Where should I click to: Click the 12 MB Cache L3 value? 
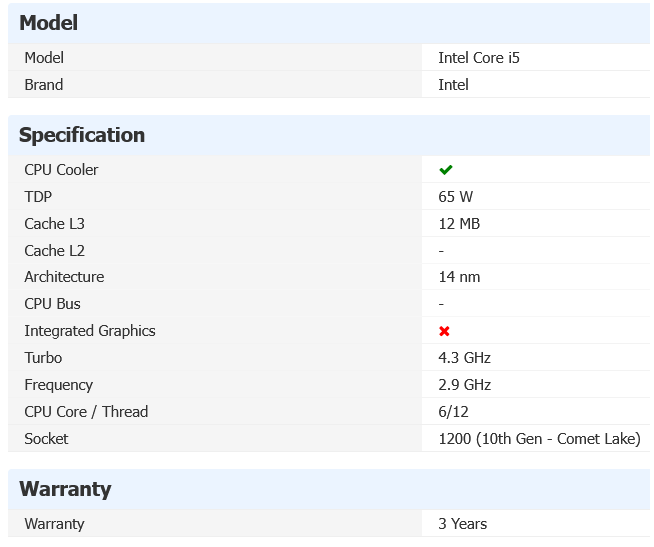[459, 224]
